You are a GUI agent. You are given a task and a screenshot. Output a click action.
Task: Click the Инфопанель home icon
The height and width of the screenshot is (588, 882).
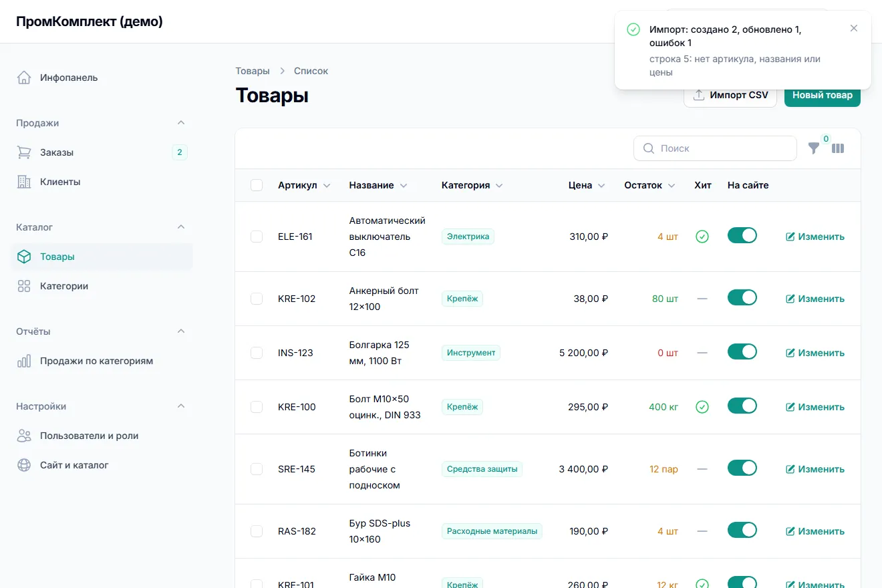24,78
